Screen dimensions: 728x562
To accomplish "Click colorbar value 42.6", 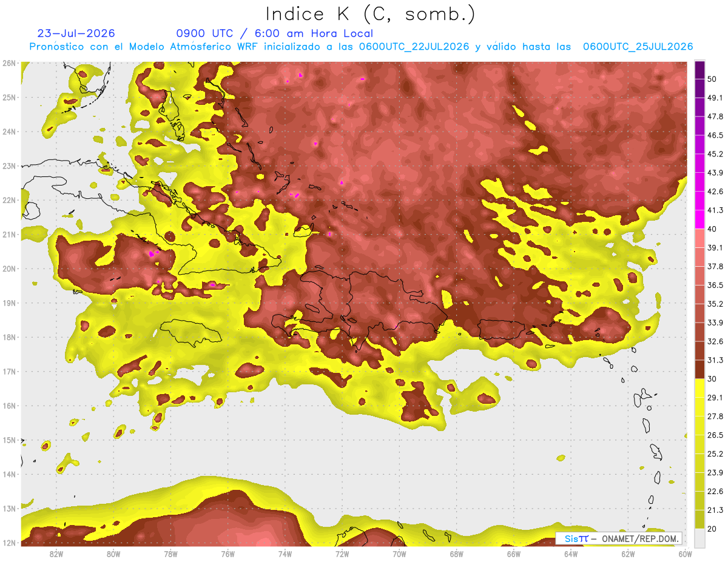I will click(715, 192).
